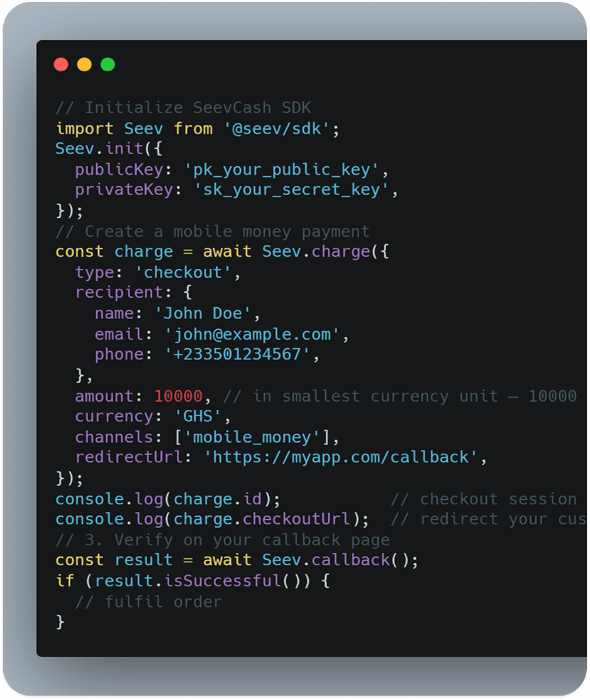Click the 'redirectUrl' property name
Image resolution: width=590 pixels, height=700 pixels.
point(129,457)
